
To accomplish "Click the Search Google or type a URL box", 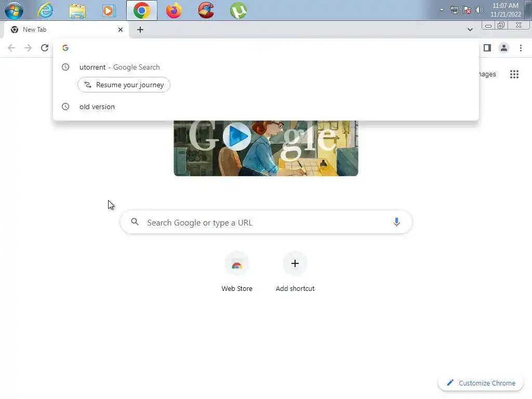I will pyautogui.click(x=266, y=222).
